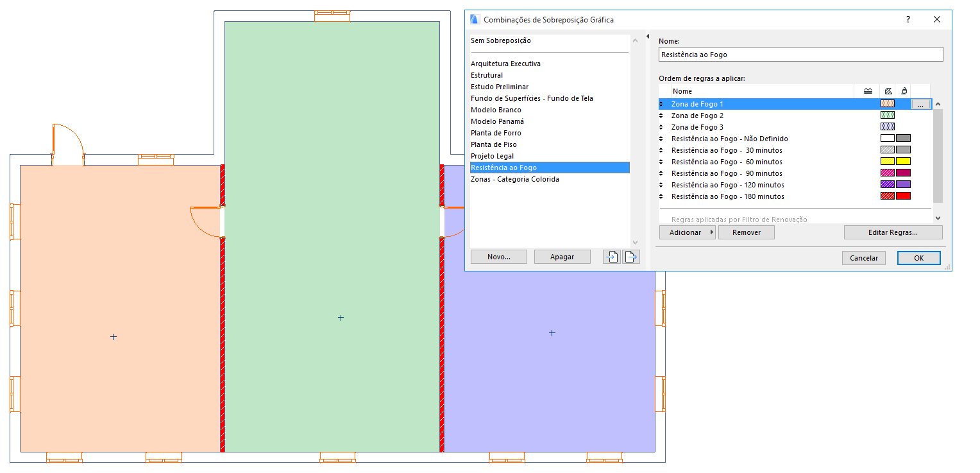Select the Modelo Panamá combination

tap(497, 121)
